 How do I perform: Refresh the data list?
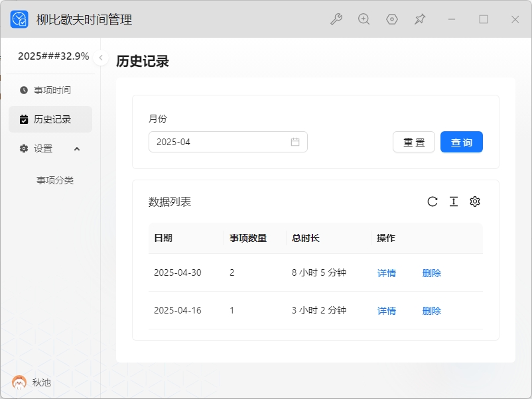click(x=432, y=201)
